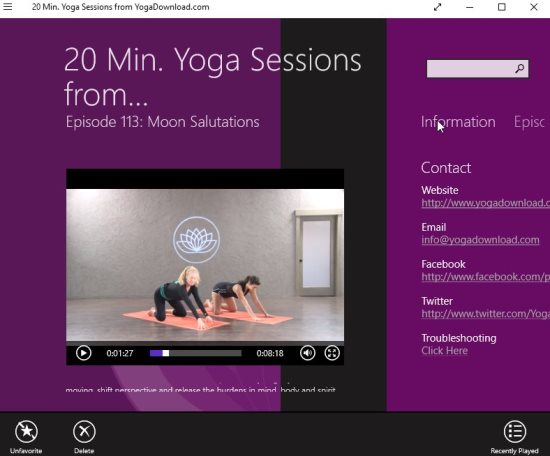Image resolution: width=550 pixels, height=456 pixels.
Task: Open the Recently Played list
Action: (x=515, y=437)
